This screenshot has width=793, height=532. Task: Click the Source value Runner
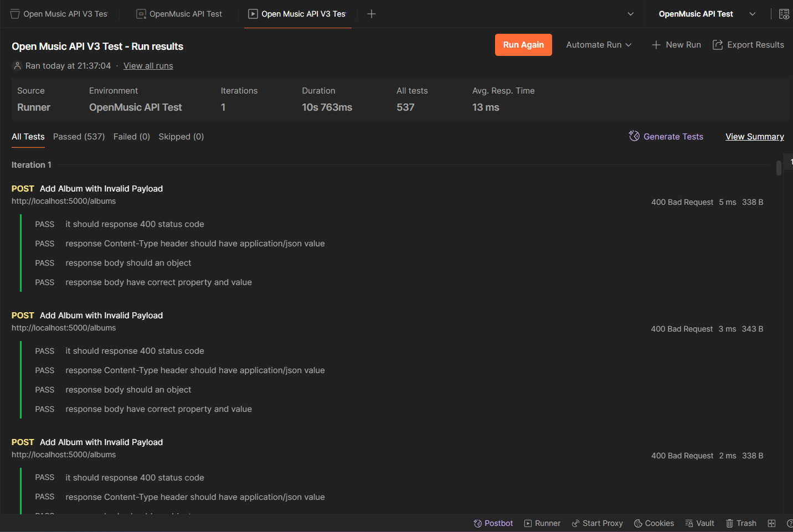coord(34,107)
